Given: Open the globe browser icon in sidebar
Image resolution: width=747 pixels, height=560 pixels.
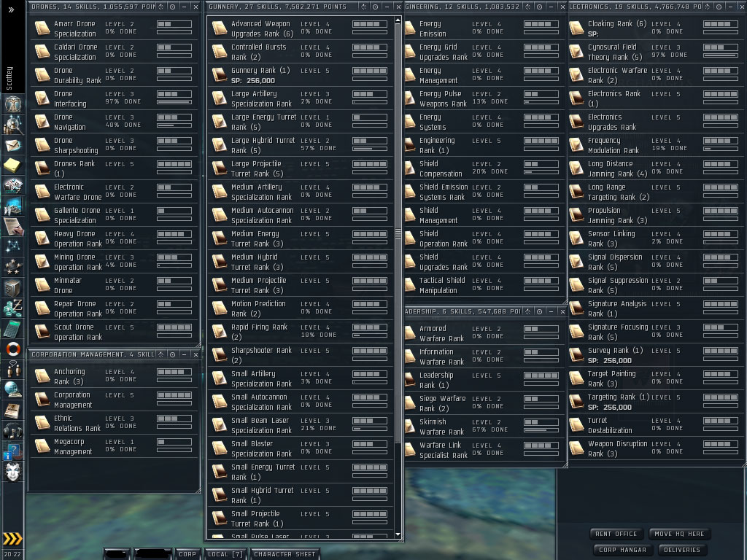Looking at the screenshot, I should tap(13, 389).
